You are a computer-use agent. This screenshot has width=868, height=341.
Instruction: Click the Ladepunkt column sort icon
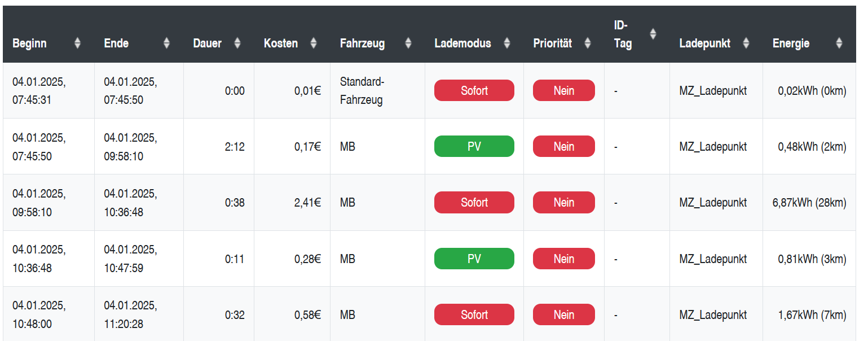coord(746,43)
